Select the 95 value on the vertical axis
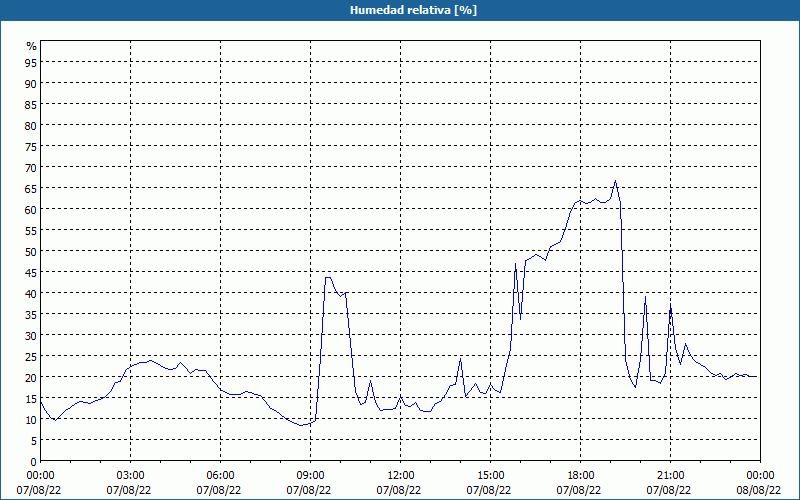Viewport: 800px width, 500px height. point(31,62)
